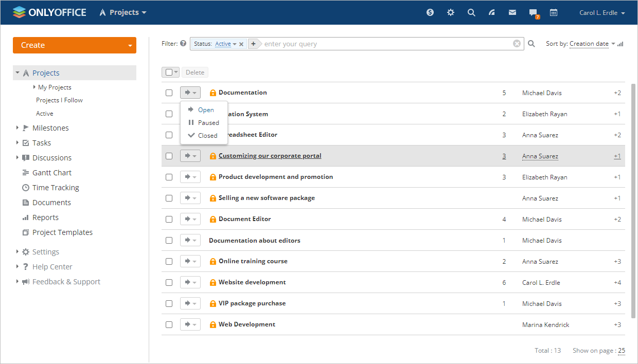
Task: Select the master checkbox above the project list
Action: pyautogui.click(x=168, y=72)
